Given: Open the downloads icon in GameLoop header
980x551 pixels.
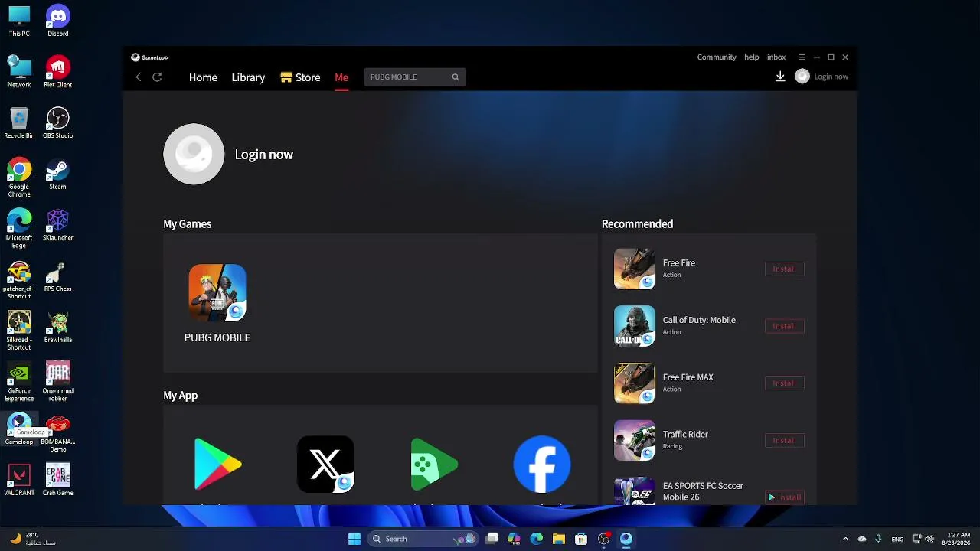Looking at the screenshot, I should click(x=780, y=77).
